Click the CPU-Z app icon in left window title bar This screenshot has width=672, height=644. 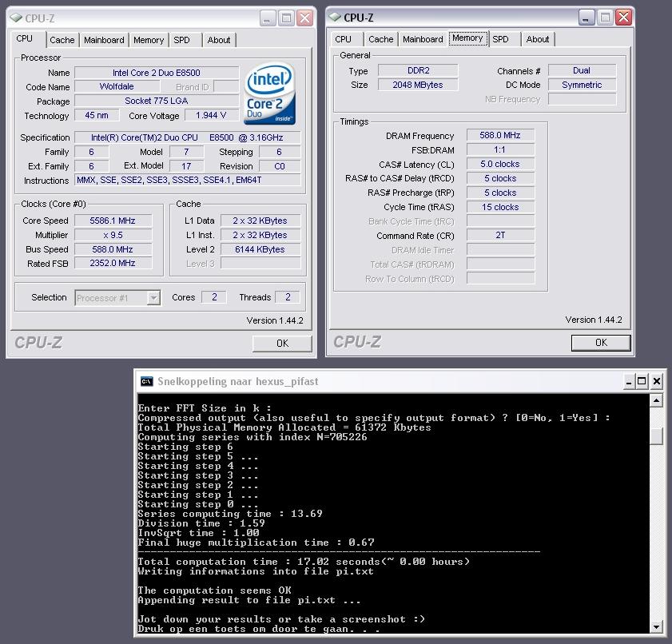coord(16,18)
